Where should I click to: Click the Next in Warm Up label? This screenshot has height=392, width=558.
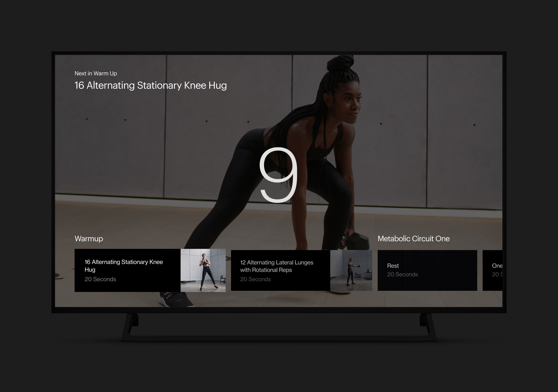(x=96, y=73)
